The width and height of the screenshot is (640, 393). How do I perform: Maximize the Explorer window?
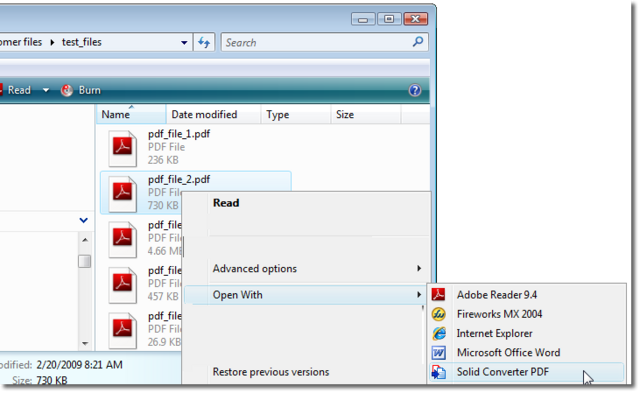point(389,19)
